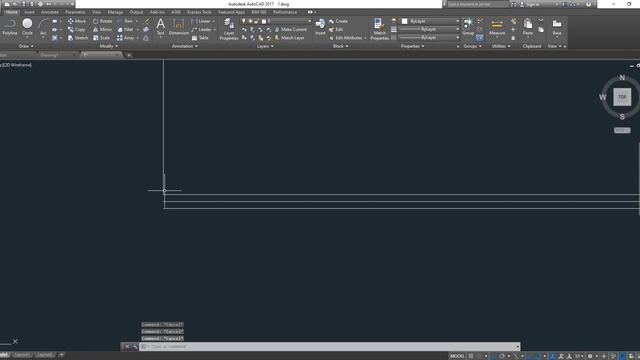640x360 pixels.
Task: Expand the Block panel
Action: (x=340, y=46)
